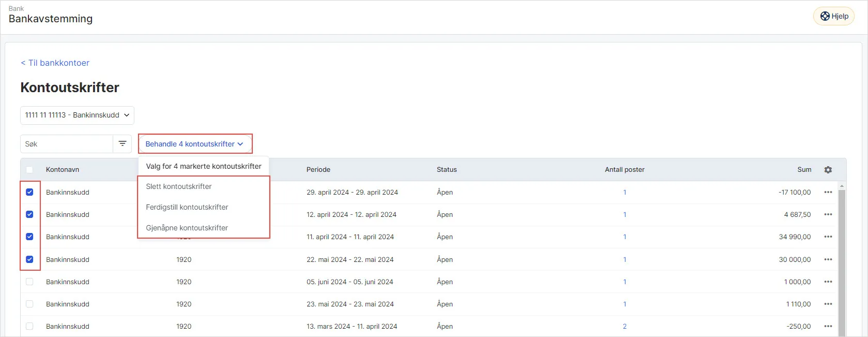Toggle the select-all header checkbox
Image resolution: width=868 pixels, height=337 pixels.
(x=29, y=170)
